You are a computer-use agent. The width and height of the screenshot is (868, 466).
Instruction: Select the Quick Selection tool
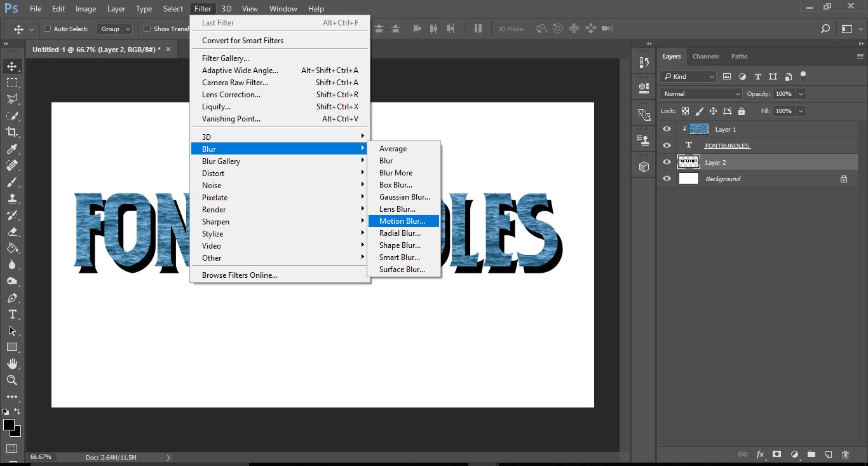(x=12, y=116)
